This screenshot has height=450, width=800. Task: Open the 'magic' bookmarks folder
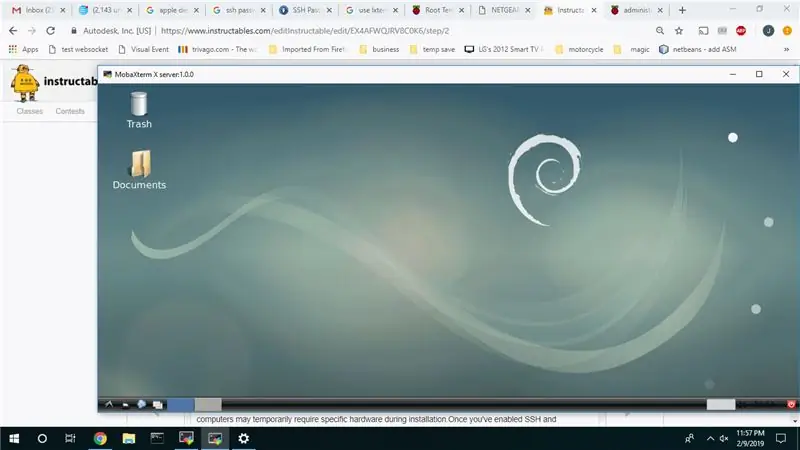pyautogui.click(x=632, y=49)
